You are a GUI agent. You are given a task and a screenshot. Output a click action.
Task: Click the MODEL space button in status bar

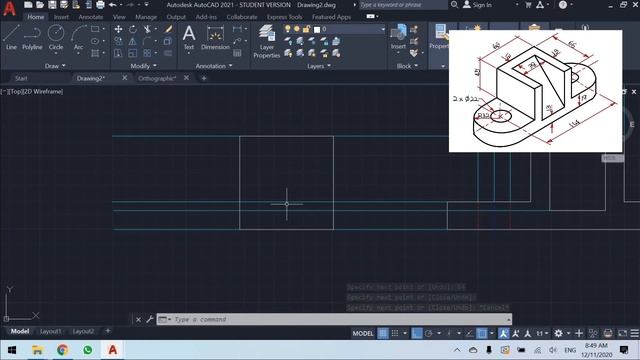click(x=362, y=333)
